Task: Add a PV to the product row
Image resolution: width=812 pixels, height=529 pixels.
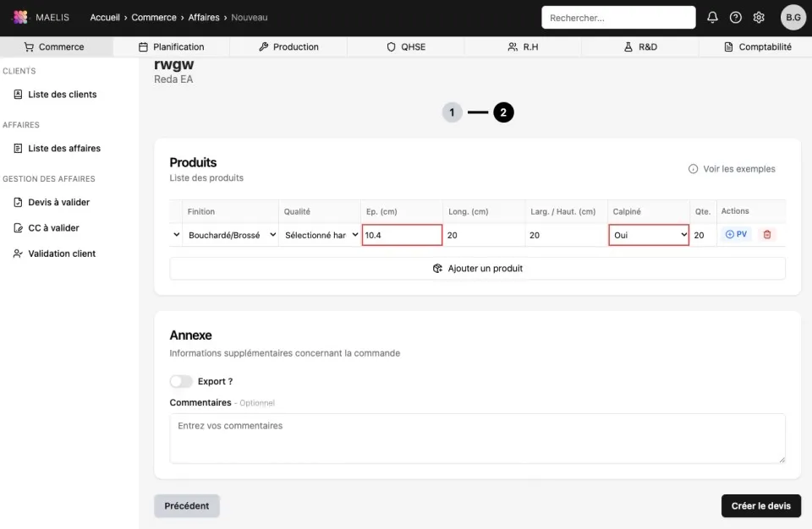Action: click(736, 235)
